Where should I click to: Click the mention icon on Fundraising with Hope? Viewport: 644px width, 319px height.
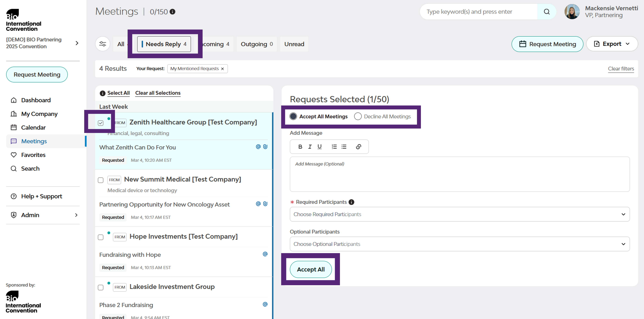click(265, 254)
